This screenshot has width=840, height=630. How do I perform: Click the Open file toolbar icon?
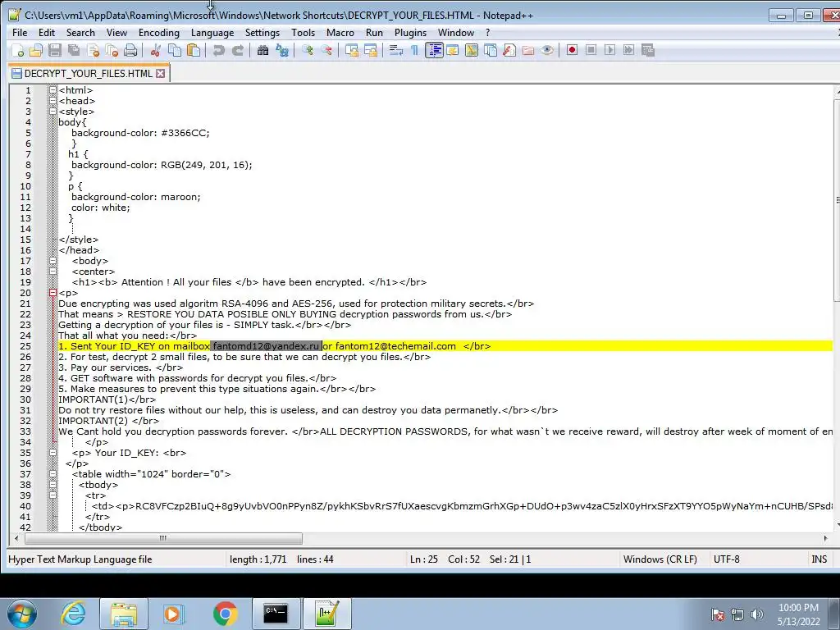(x=36, y=50)
